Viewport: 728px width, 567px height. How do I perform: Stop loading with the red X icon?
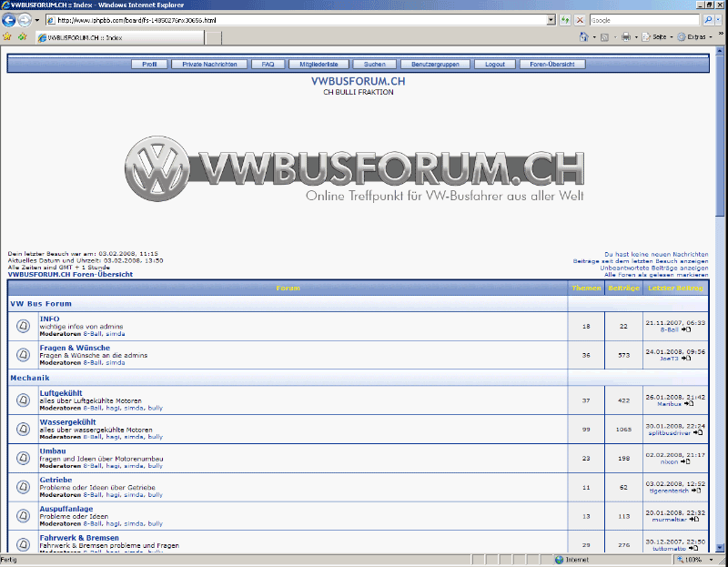pyautogui.click(x=580, y=20)
